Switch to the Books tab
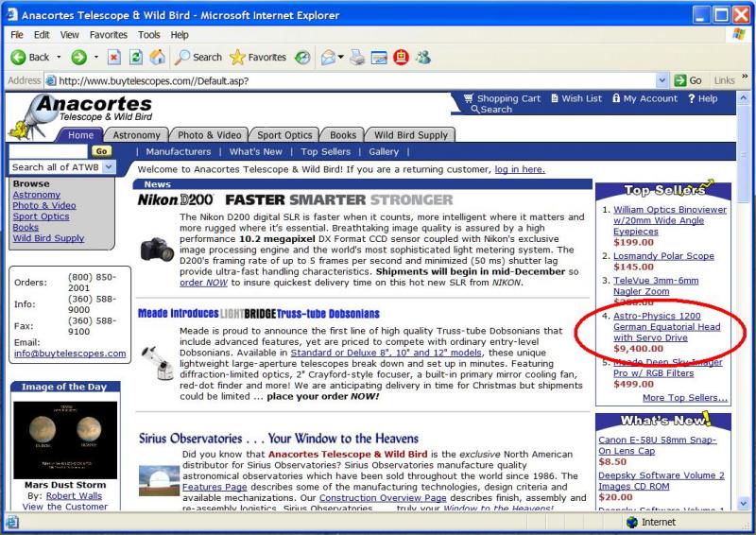The image size is (756, 535). (343, 135)
